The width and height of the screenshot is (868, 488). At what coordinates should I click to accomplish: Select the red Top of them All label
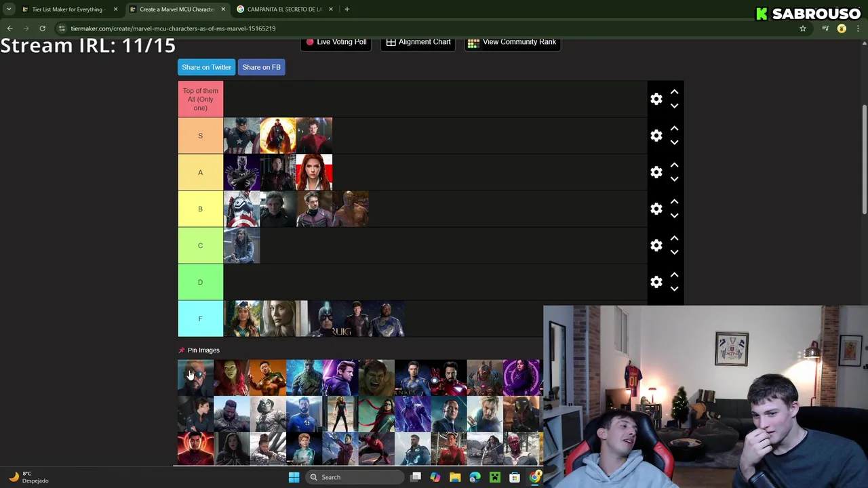coord(200,99)
